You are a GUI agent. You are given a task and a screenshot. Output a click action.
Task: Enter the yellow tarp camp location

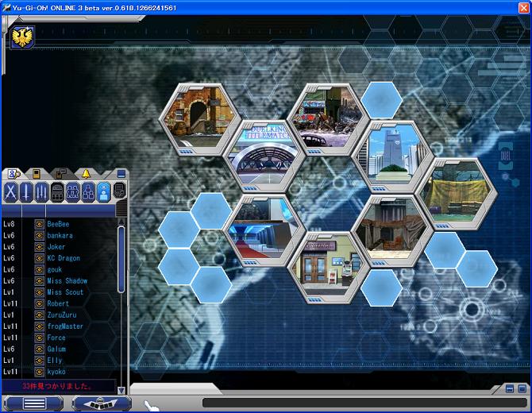click(x=457, y=194)
